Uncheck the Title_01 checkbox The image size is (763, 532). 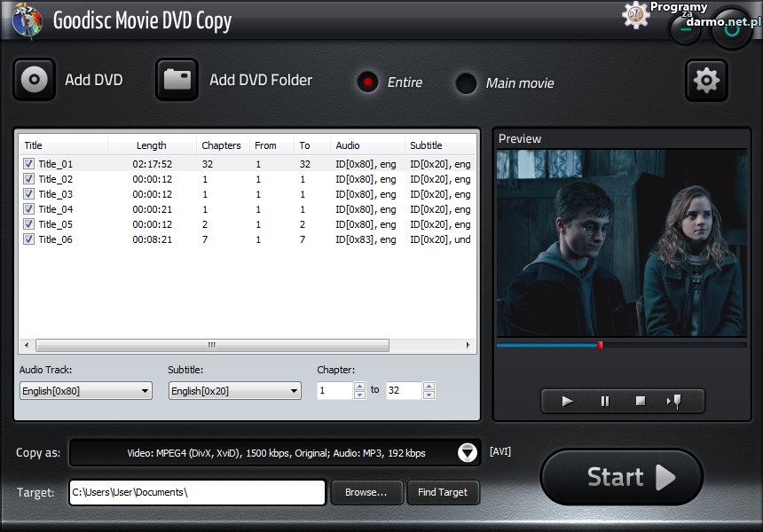pyautogui.click(x=29, y=164)
